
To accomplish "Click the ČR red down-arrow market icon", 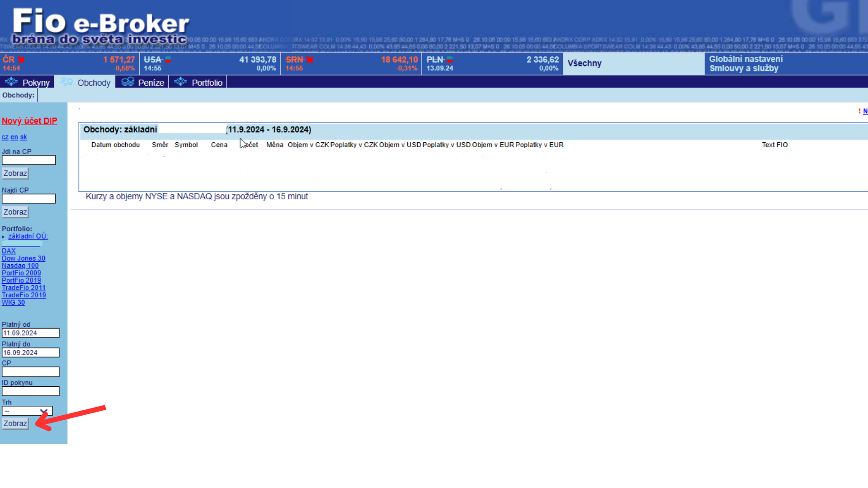I will [21, 60].
